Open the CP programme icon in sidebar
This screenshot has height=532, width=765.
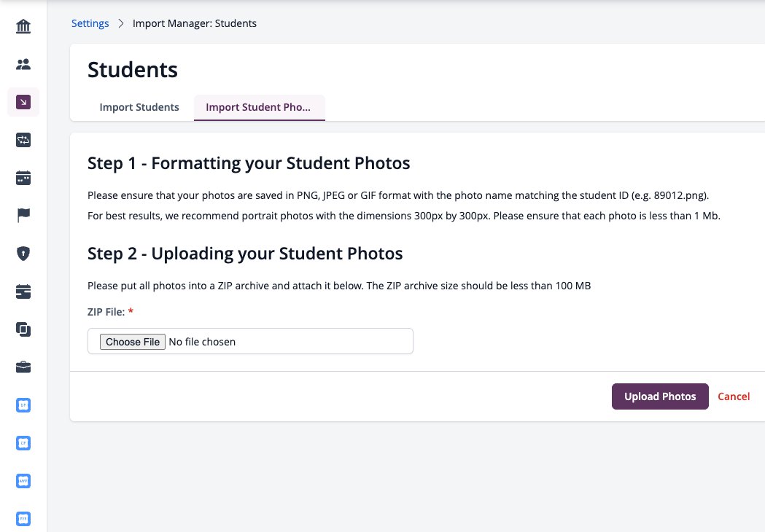click(23, 443)
